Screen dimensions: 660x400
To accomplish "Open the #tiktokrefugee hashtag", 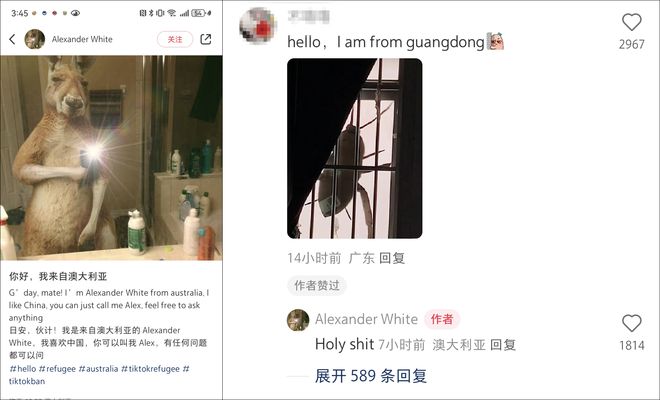I will 150,369.
